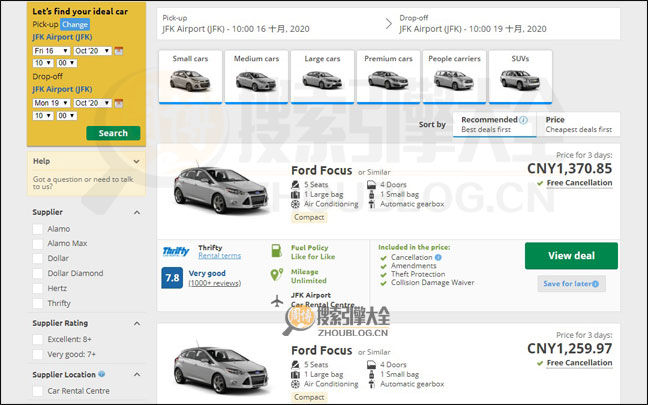Open the pick-up month dropdown Oct '20
This screenshot has height=405, width=648.
point(93,51)
